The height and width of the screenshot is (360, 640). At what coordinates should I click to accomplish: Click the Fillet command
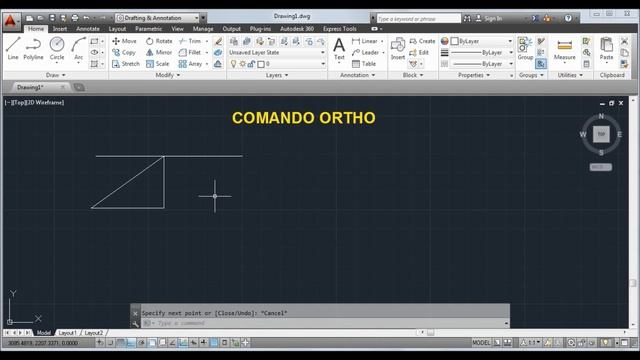tap(190, 52)
